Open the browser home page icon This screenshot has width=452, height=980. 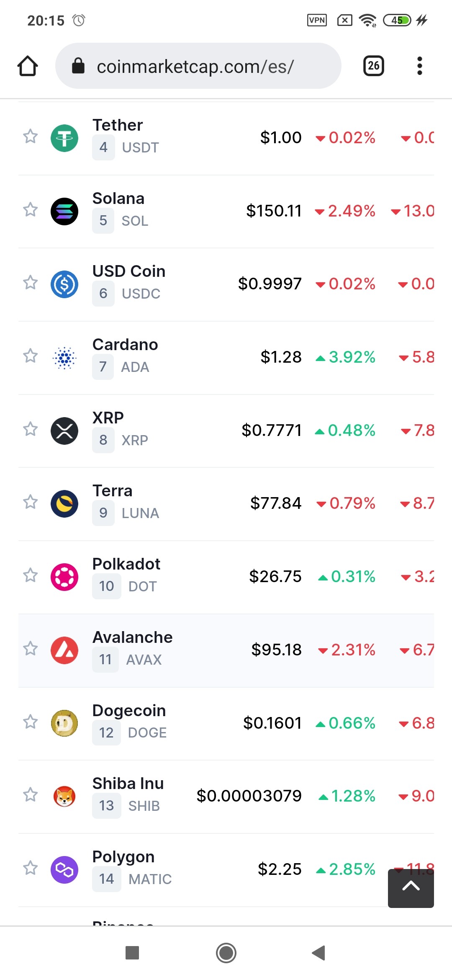tap(28, 66)
